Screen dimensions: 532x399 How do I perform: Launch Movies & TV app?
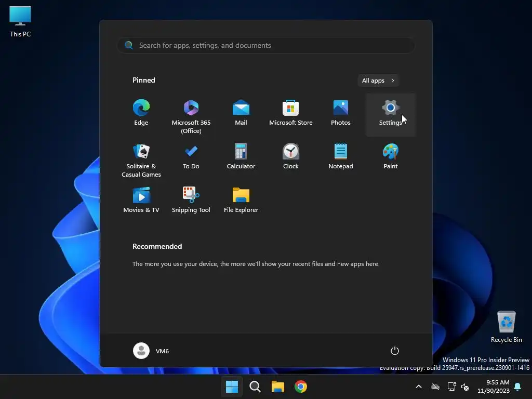click(x=141, y=200)
